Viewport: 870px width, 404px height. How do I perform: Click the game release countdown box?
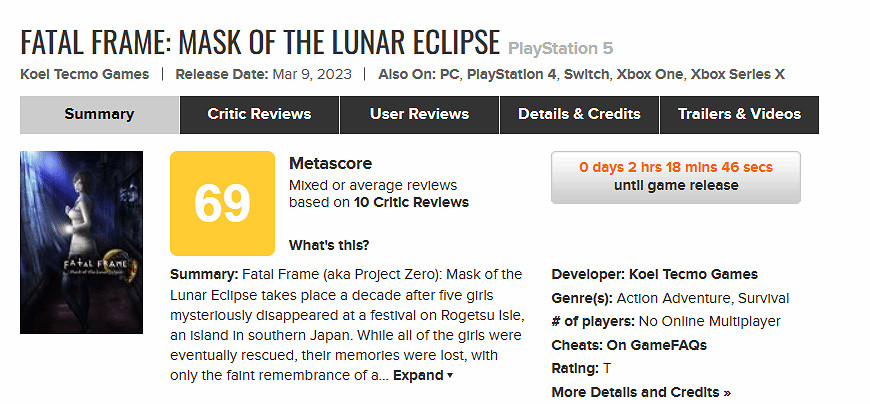click(675, 177)
